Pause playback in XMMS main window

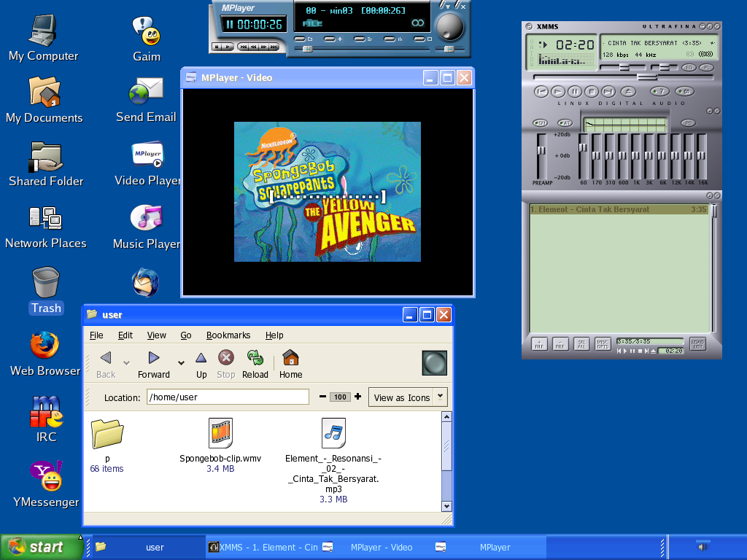(575, 91)
